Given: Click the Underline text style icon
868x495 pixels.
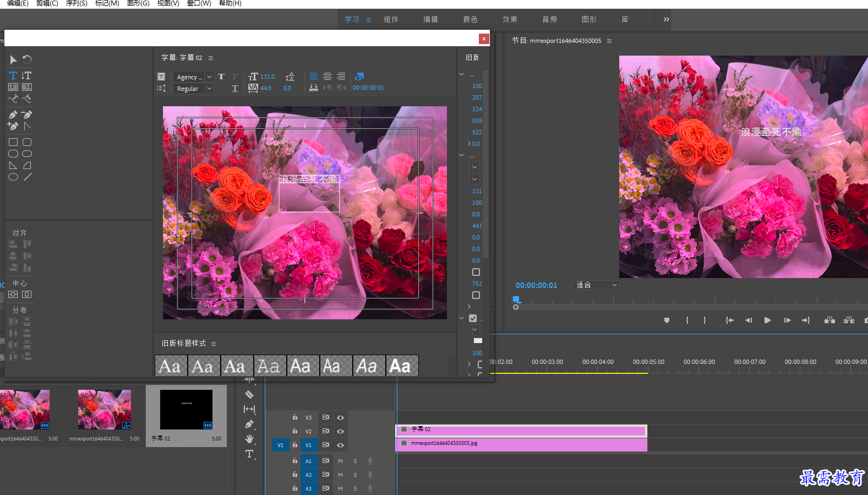Looking at the screenshot, I should tap(235, 89).
